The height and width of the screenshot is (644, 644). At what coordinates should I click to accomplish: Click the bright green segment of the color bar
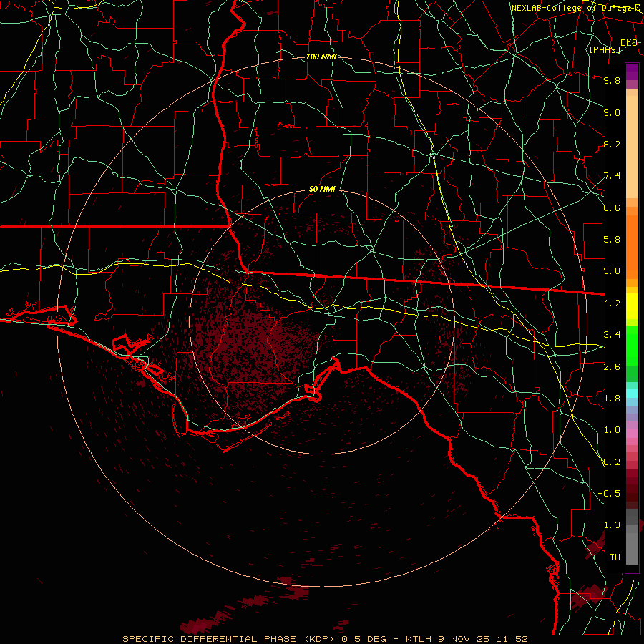coord(632,345)
